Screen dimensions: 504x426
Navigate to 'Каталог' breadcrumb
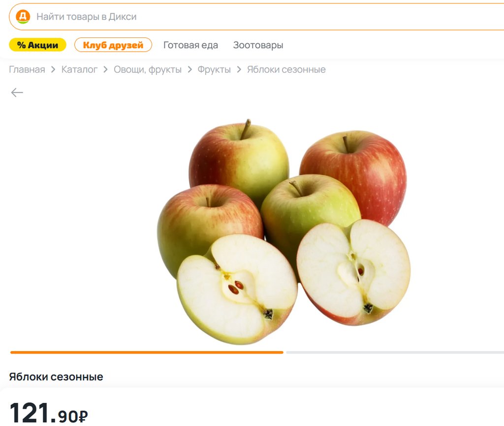(x=79, y=69)
